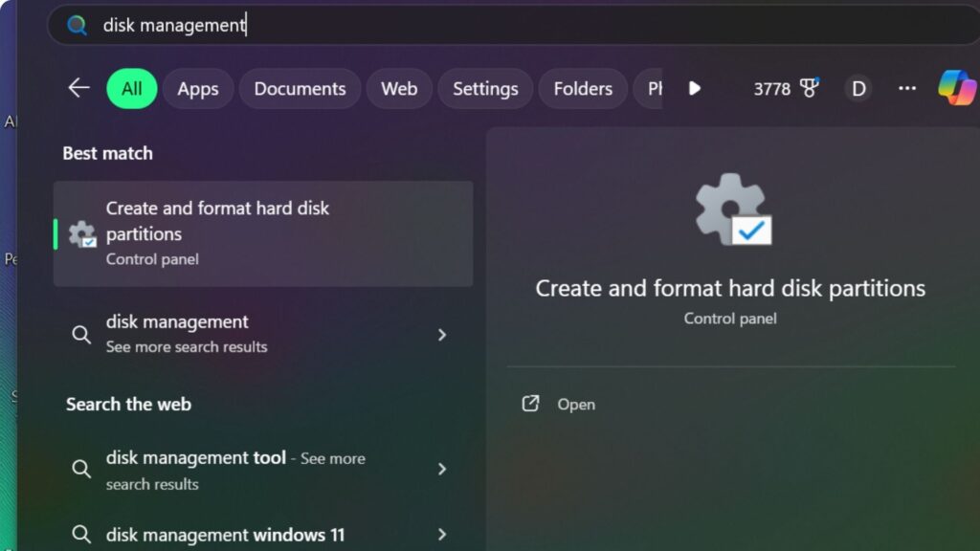Open the account avatar marked D
This screenshot has height=551, width=980.
pos(857,88)
